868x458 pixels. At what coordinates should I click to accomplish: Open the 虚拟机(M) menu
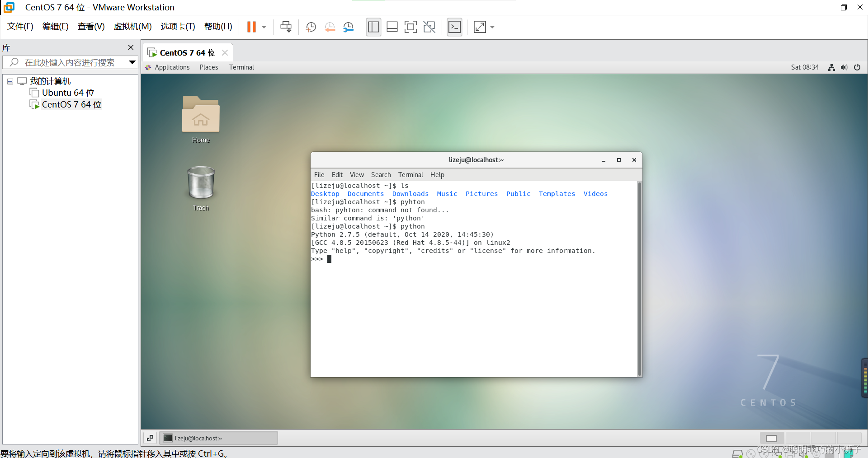132,27
